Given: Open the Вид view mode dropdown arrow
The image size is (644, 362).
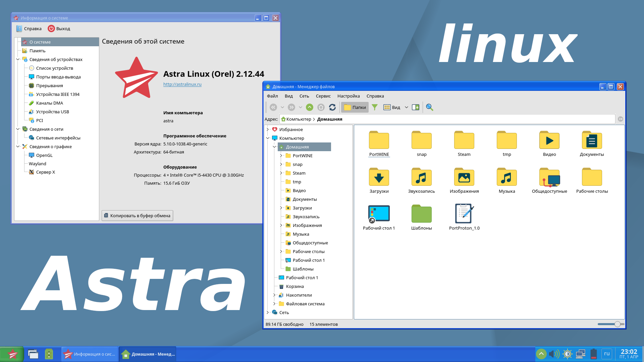Looking at the screenshot, I should click(406, 107).
